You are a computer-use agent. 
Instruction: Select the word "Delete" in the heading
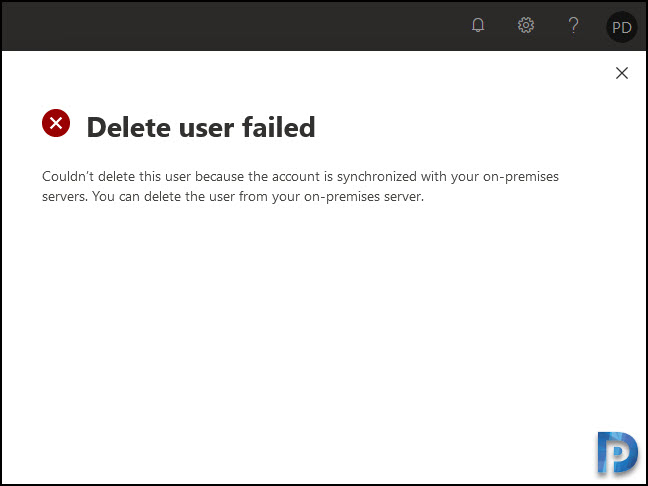coord(128,127)
